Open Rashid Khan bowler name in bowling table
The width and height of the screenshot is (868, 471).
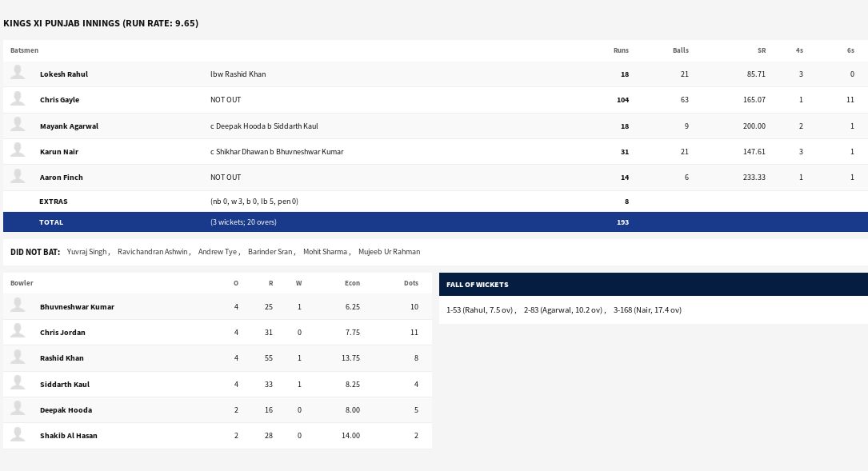tap(62, 358)
